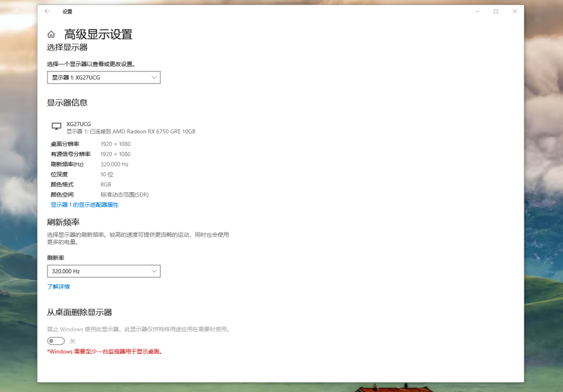
Task: Click the RGB color format value
Action: click(106, 185)
